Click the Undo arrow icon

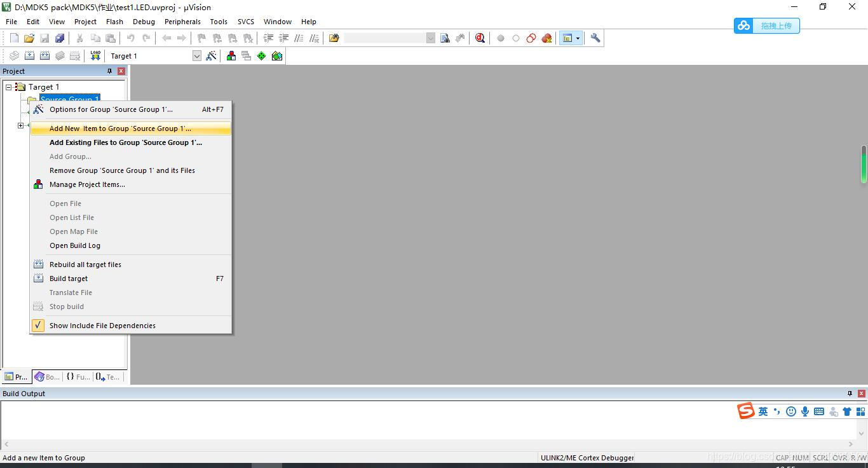click(131, 38)
